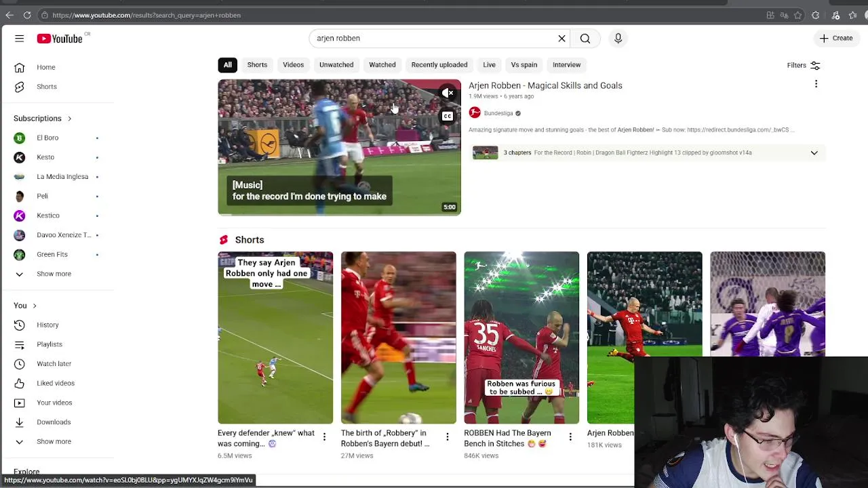Open options menu for Magical Skills video
Image resolution: width=868 pixels, height=488 pixels.
(x=816, y=84)
